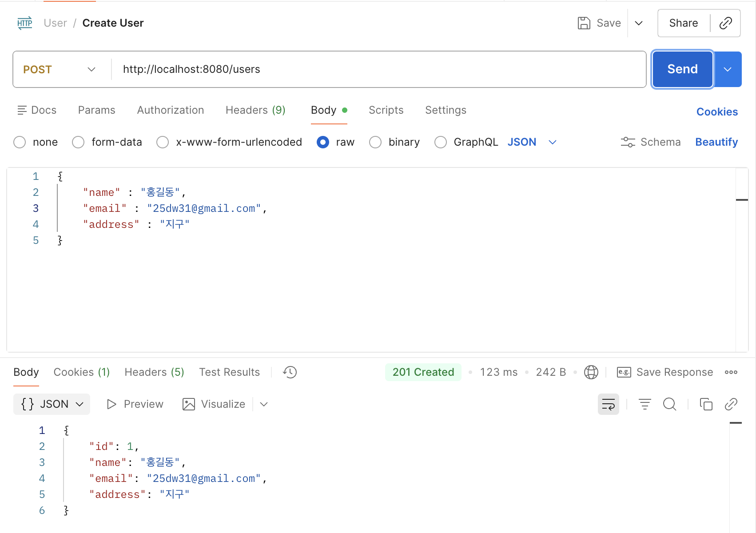Open the response Cookies (1) tab

[x=82, y=372]
